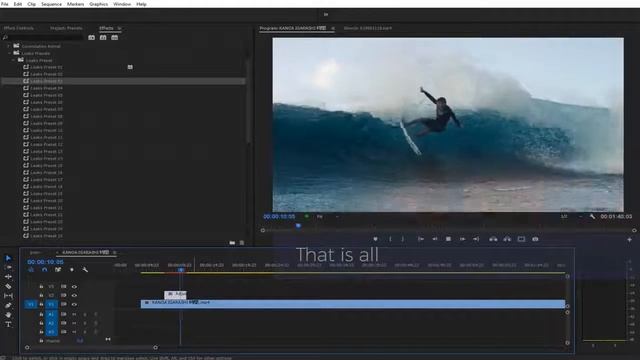Toggle A2 track targeting
Image resolution: width=640 pixels, height=360 pixels.
point(51,323)
